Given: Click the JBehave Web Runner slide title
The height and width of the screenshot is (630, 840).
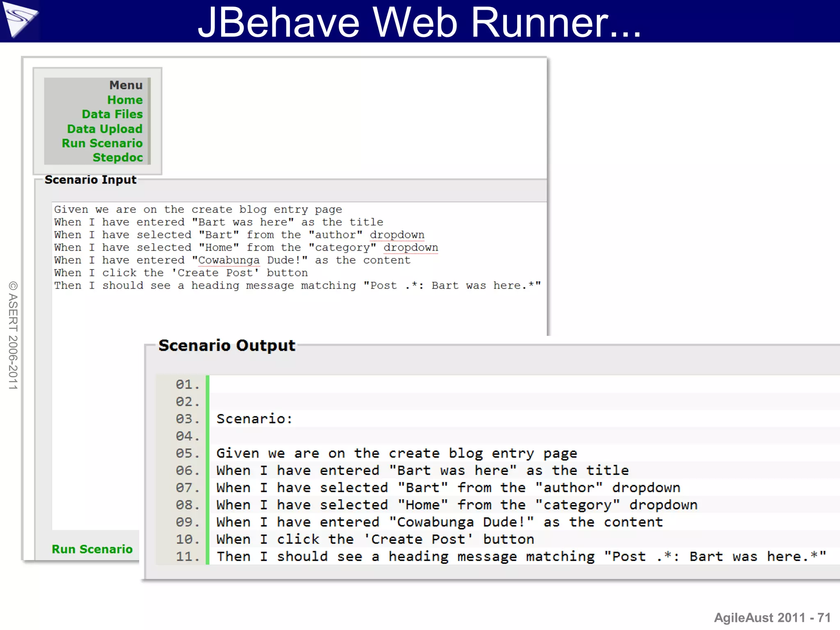Looking at the screenshot, I should (x=419, y=22).
